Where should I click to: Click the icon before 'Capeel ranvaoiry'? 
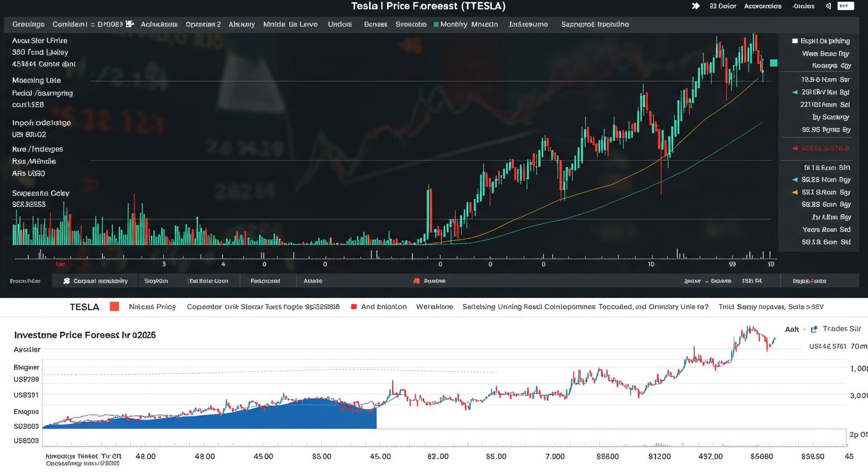pyautogui.click(x=67, y=281)
